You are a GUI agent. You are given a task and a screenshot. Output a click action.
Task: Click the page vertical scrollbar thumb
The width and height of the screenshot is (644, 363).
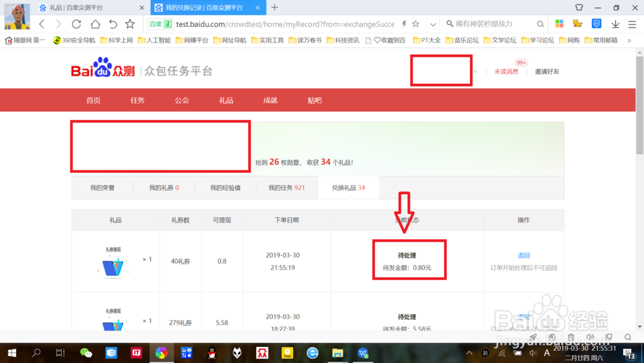(639, 105)
